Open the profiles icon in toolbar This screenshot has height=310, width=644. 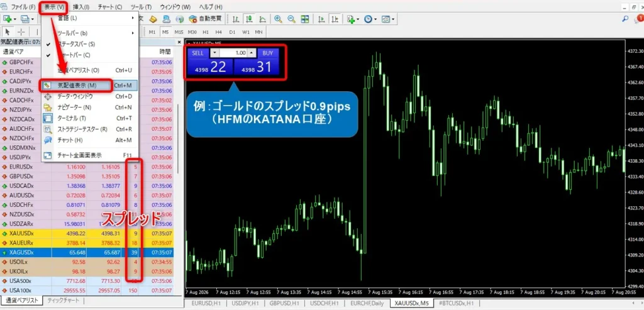click(x=25, y=18)
